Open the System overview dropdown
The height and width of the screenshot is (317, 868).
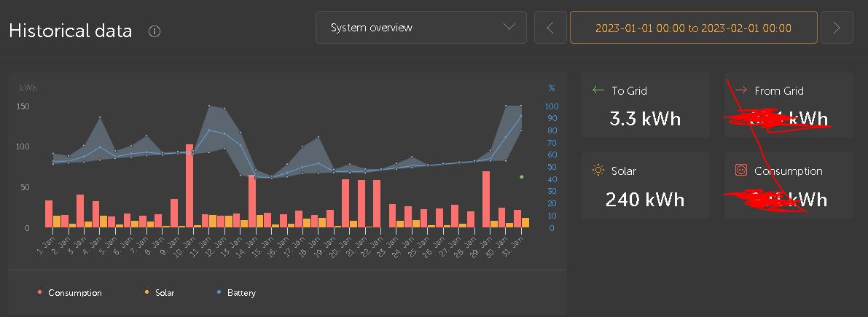(421, 27)
